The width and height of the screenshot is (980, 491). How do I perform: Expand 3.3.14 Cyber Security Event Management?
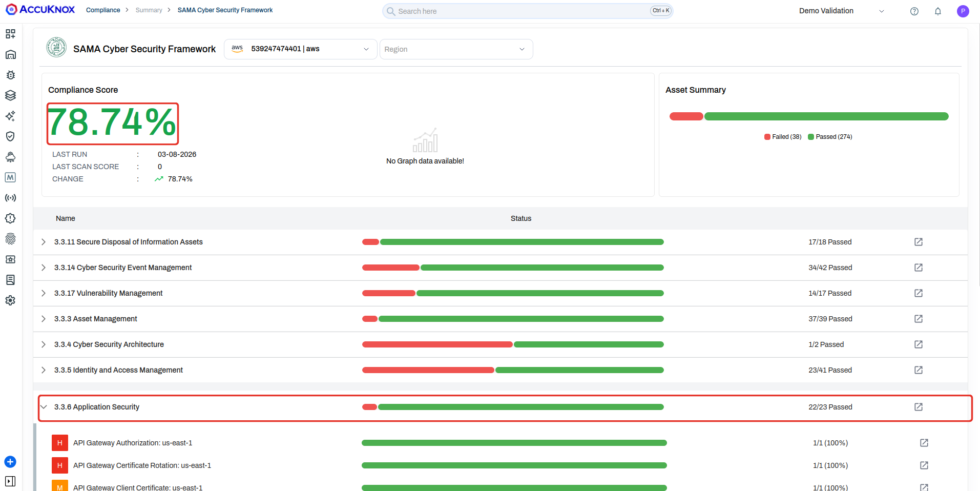coord(44,268)
